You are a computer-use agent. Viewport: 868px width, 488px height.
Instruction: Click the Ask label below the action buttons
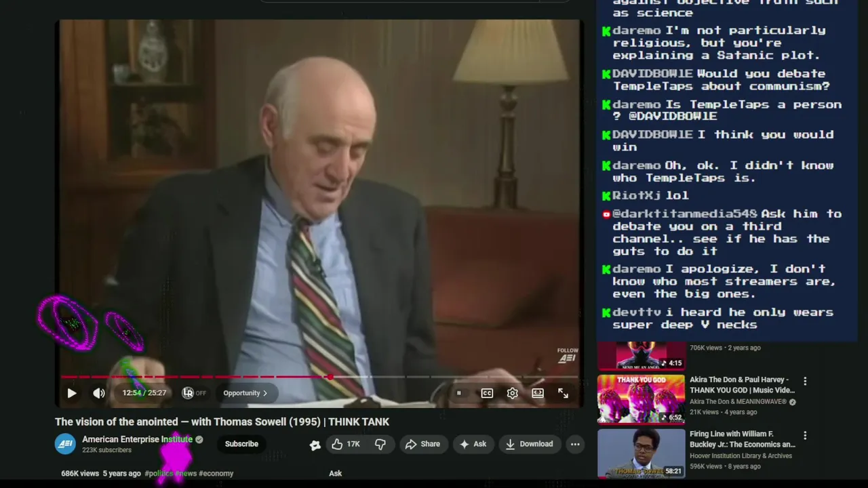(335, 473)
